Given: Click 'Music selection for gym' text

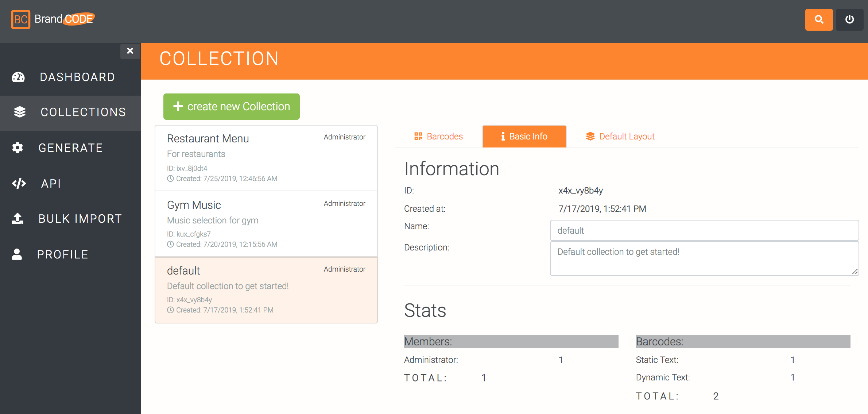Looking at the screenshot, I should pyautogui.click(x=213, y=221).
